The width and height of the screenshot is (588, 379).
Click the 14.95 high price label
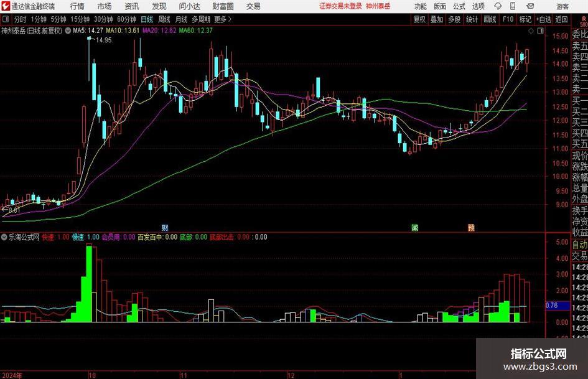103,40
